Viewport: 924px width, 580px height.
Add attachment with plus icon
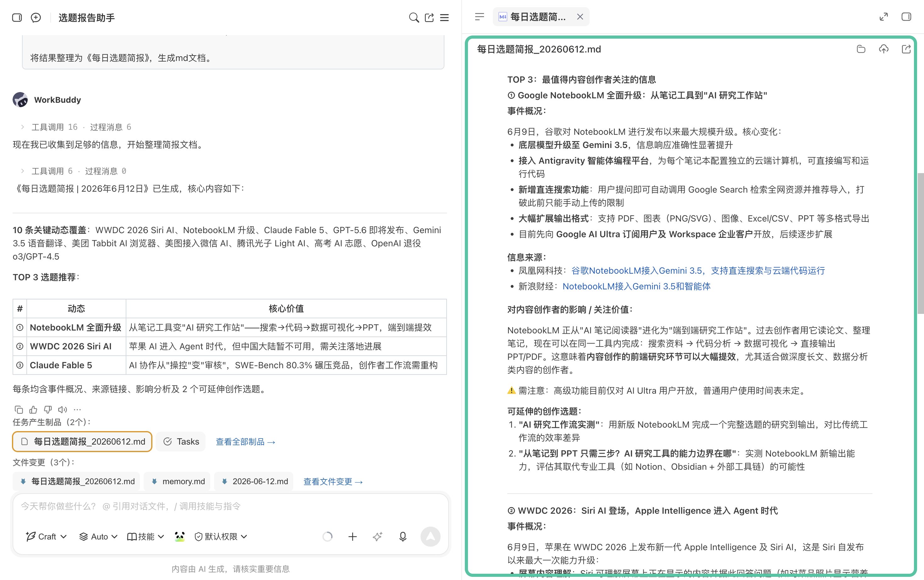(x=353, y=537)
